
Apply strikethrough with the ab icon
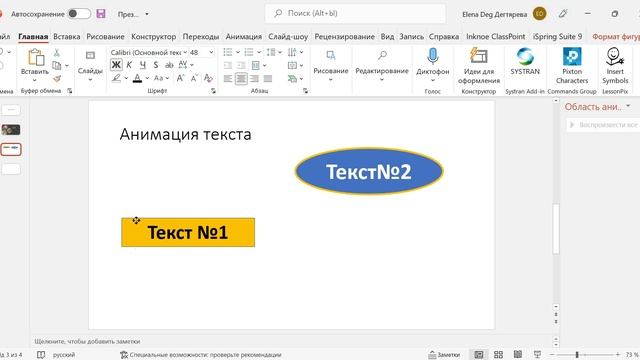pos(169,65)
